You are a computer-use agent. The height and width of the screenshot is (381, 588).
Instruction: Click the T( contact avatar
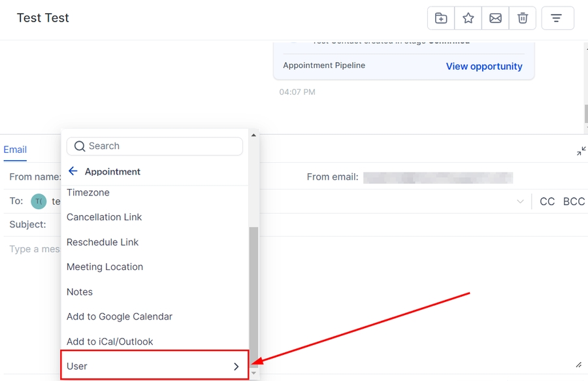[39, 201]
